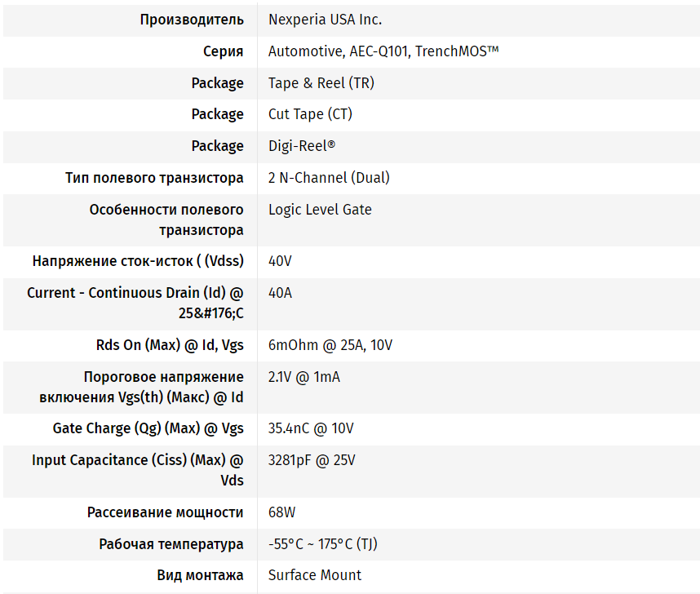This screenshot has width=700, height=594.
Task: Click the 40A continuous drain current value
Action: tap(280, 293)
